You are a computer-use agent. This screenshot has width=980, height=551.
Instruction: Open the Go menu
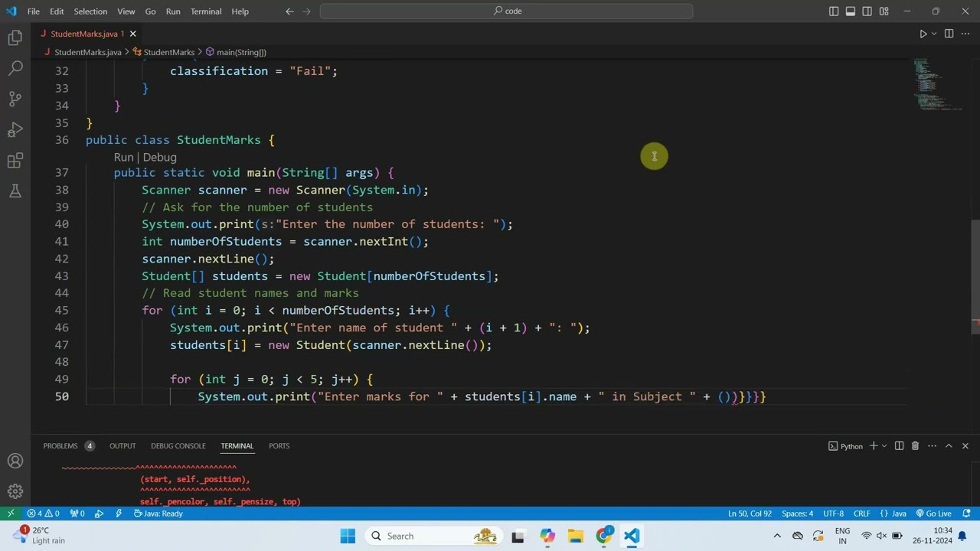(x=150, y=11)
